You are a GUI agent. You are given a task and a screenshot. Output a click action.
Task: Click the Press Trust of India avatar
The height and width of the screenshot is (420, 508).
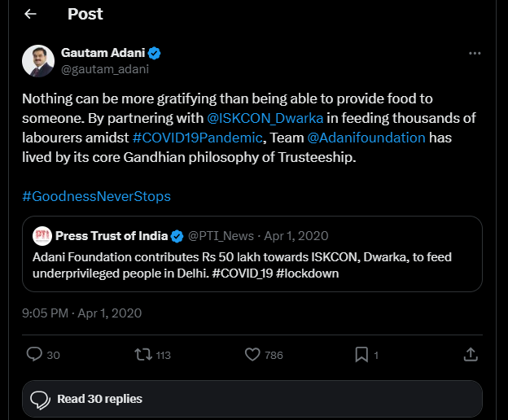(42, 236)
